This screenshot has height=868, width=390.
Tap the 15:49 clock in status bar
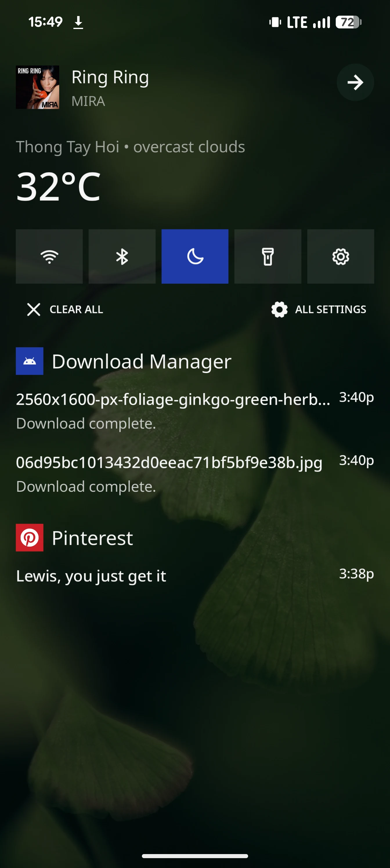point(46,22)
